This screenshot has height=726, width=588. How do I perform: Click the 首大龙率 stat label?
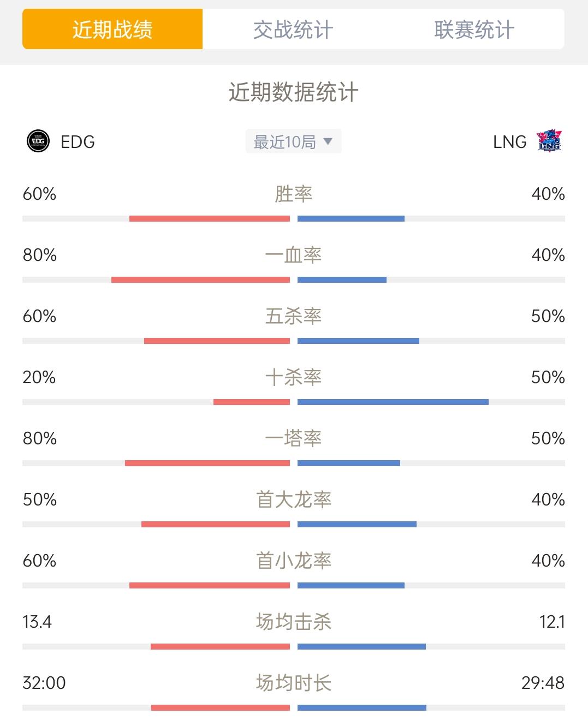(x=294, y=499)
